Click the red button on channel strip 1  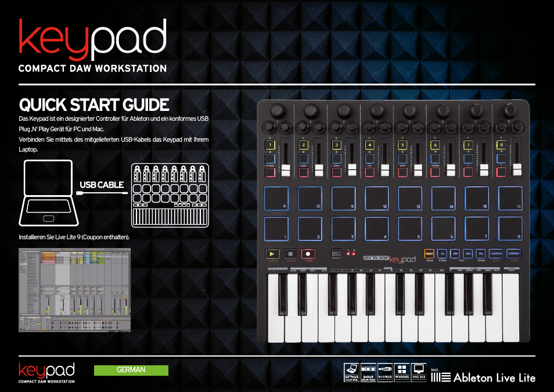pyautogui.click(x=270, y=172)
